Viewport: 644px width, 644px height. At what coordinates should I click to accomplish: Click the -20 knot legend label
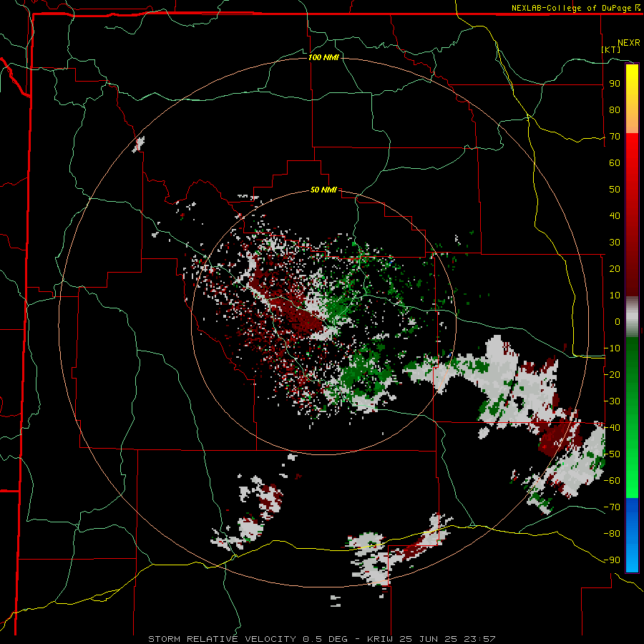click(612, 374)
